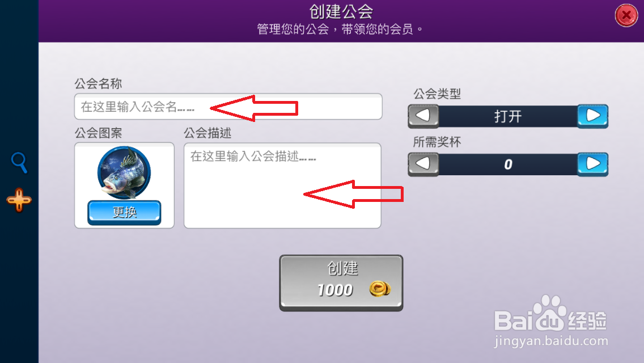Close the guild creation window with red X
This screenshot has width=644, height=363.
[626, 16]
